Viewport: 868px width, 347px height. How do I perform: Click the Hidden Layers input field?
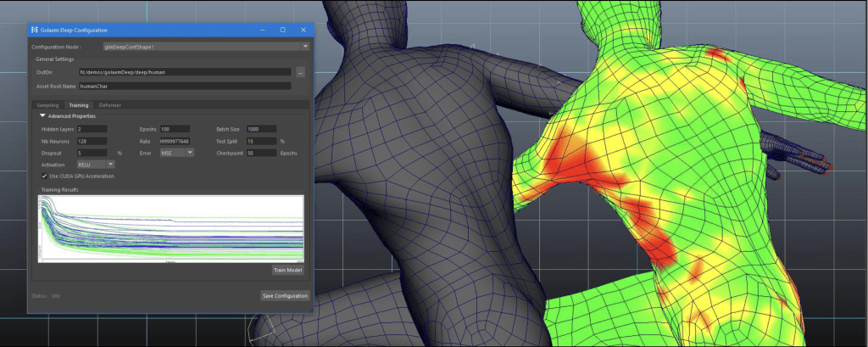(91, 129)
